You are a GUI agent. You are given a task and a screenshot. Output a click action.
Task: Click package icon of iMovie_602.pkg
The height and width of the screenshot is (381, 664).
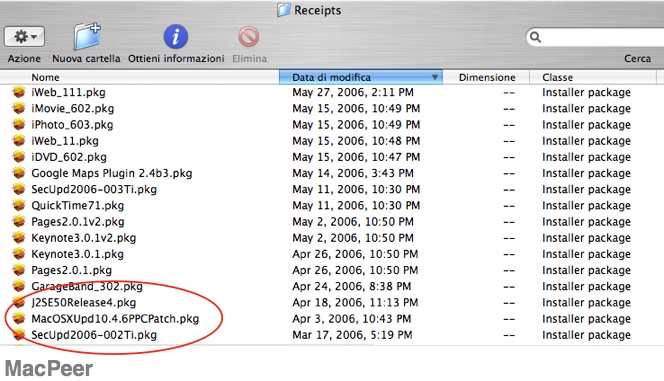[x=19, y=108]
